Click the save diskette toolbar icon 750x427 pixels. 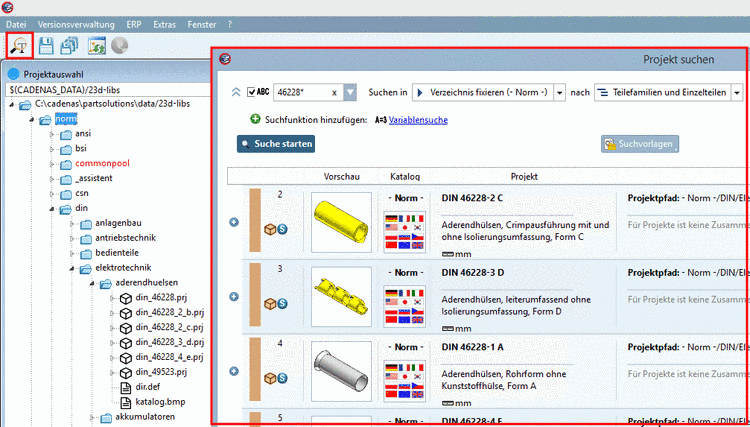click(x=45, y=45)
